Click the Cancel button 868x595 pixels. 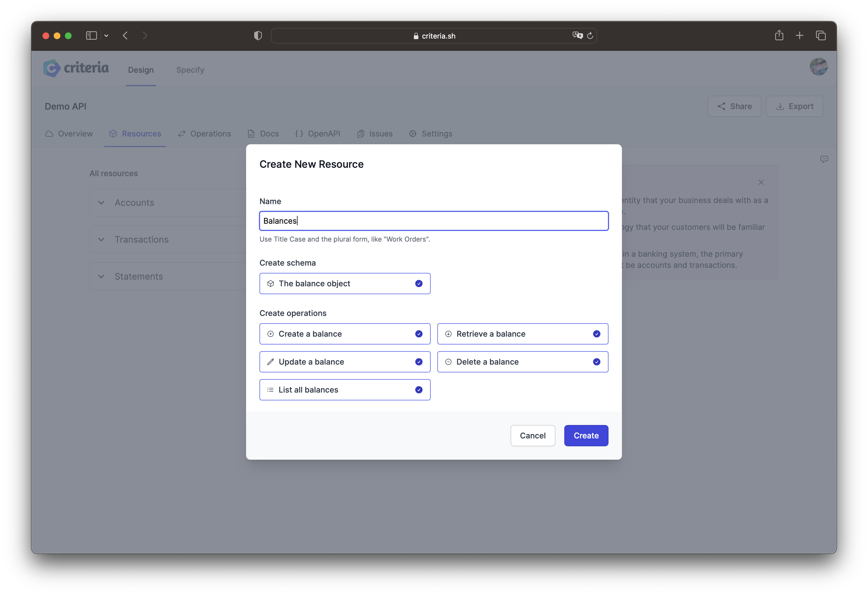click(x=533, y=435)
